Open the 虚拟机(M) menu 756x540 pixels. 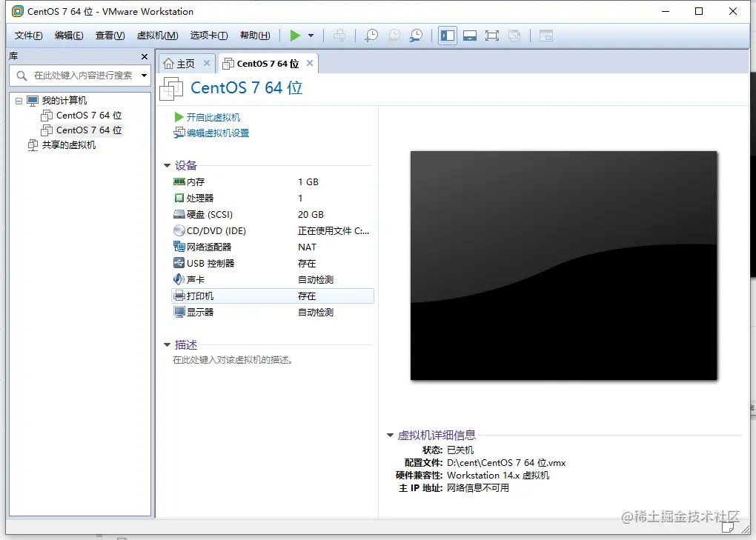[157, 35]
